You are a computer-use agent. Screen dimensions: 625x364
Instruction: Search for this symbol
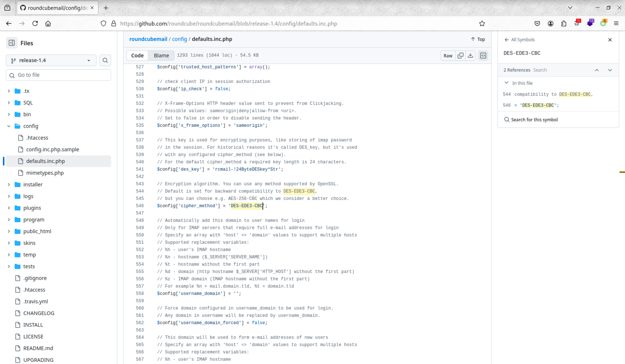tap(531, 120)
